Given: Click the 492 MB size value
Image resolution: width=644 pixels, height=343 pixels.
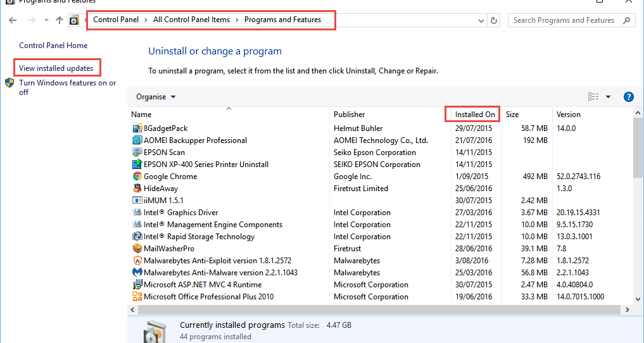Looking at the screenshot, I should (535, 177).
